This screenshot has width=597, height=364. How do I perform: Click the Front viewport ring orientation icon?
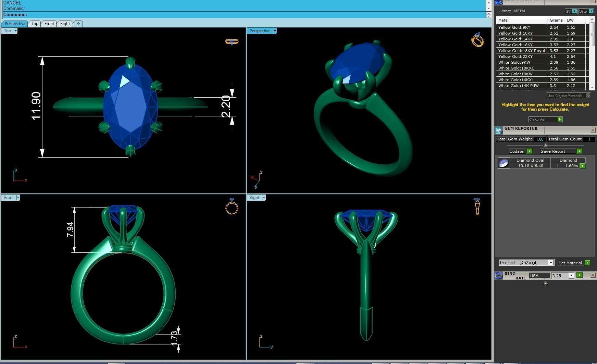232,206
